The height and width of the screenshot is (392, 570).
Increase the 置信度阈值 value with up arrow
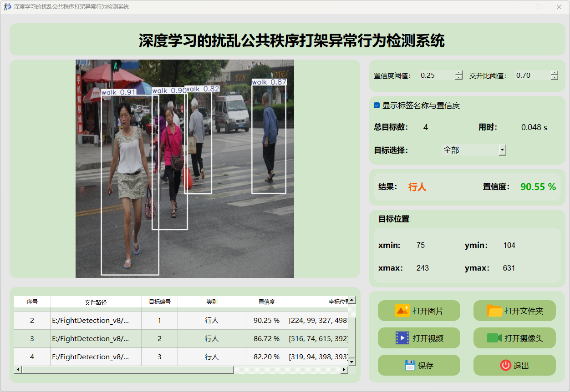[x=459, y=73]
